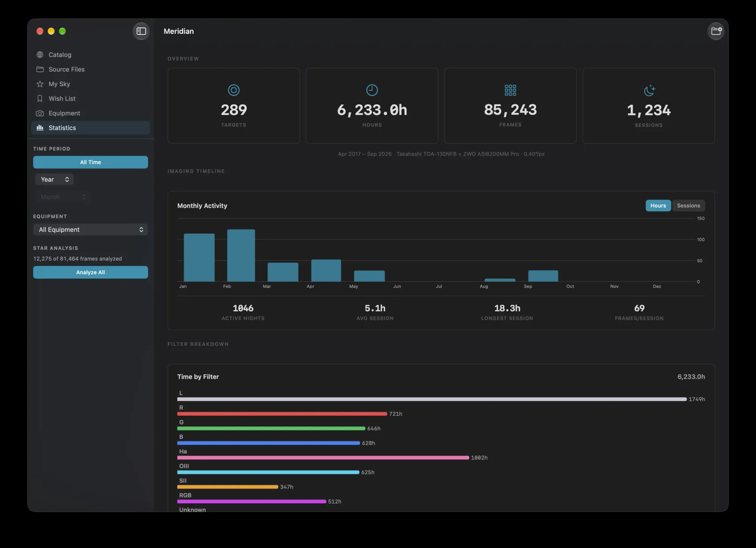
Task: Click the Unknown filter row label
Action: coord(192,509)
